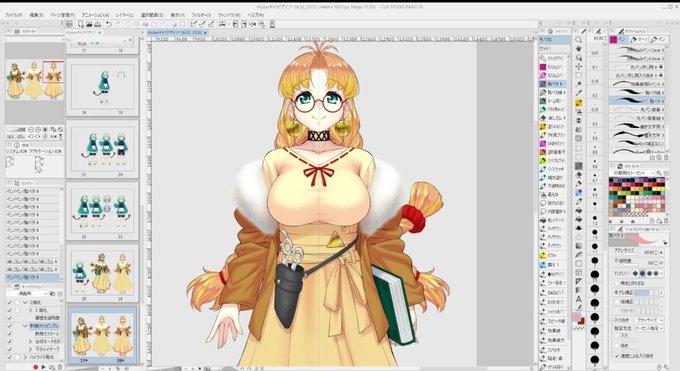Select the Text tool letter A
This screenshot has height=371, width=680.
point(579,299)
